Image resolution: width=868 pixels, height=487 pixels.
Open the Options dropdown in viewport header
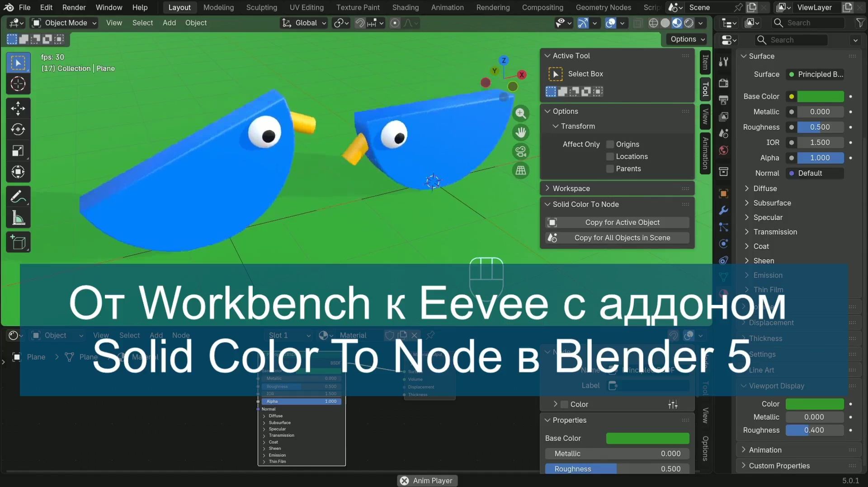(x=687, y=39)
